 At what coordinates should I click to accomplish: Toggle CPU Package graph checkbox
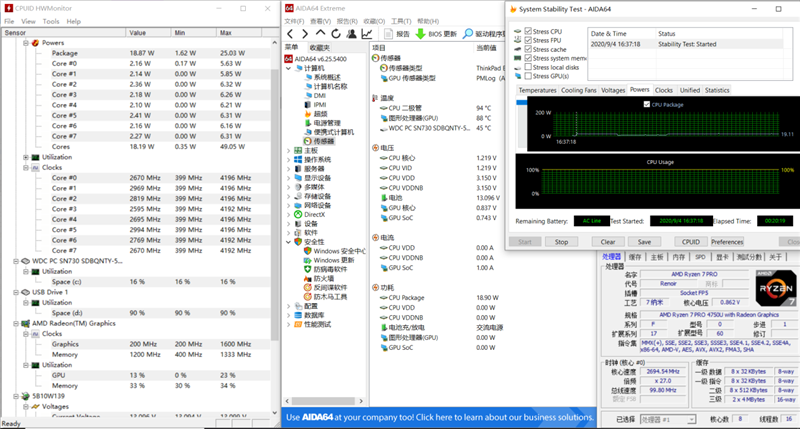[x=646, y=104]
